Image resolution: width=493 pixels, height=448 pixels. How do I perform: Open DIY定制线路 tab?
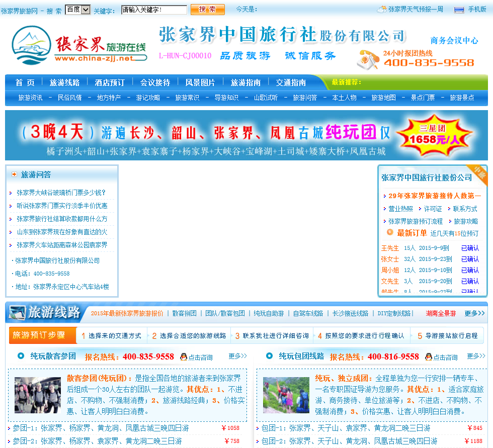(394, 313)
